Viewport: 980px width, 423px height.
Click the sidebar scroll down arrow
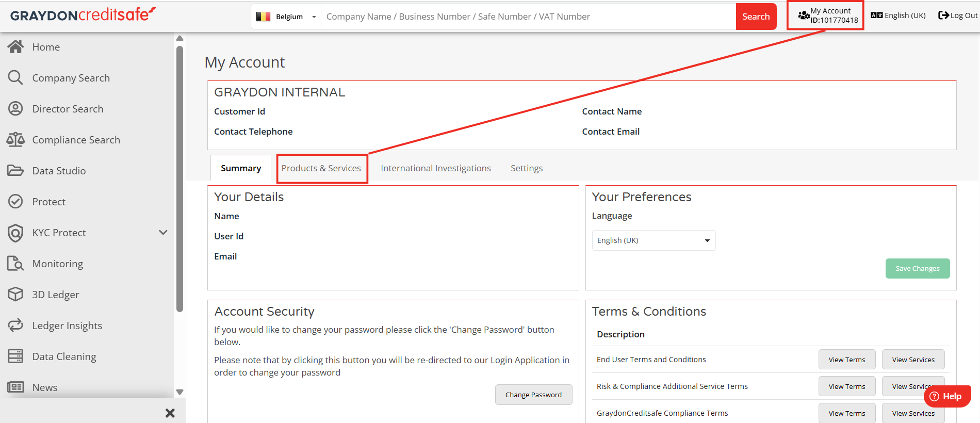pos(179,392)
